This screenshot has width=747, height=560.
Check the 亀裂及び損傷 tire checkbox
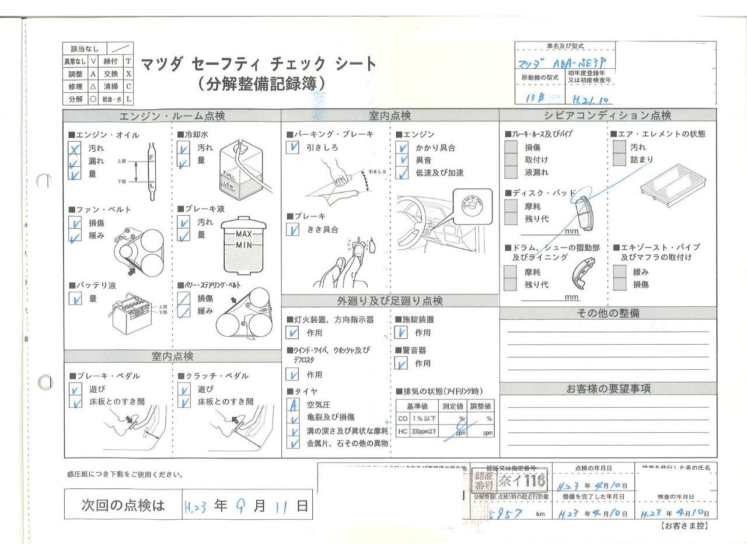click(293, 417)
